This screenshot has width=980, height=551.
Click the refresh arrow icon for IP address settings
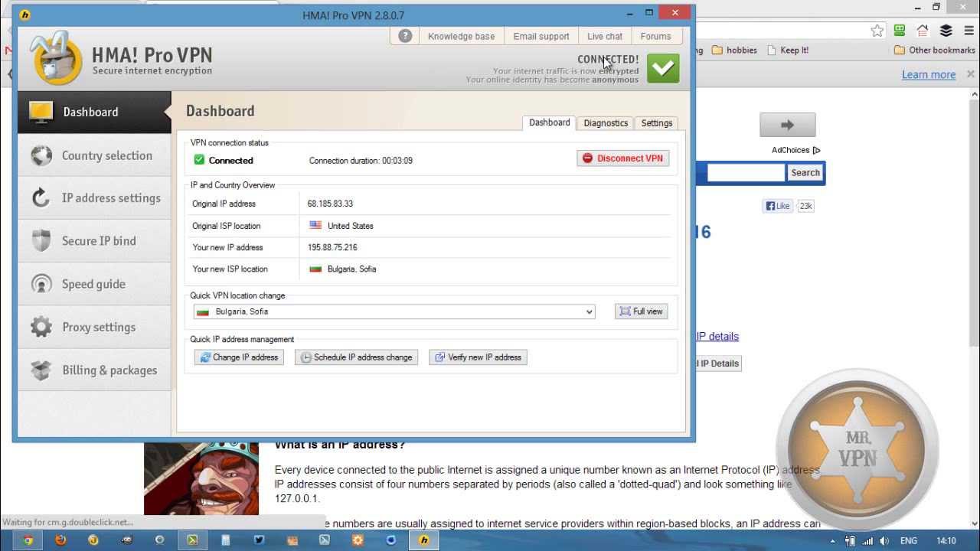tap(41, 198)
